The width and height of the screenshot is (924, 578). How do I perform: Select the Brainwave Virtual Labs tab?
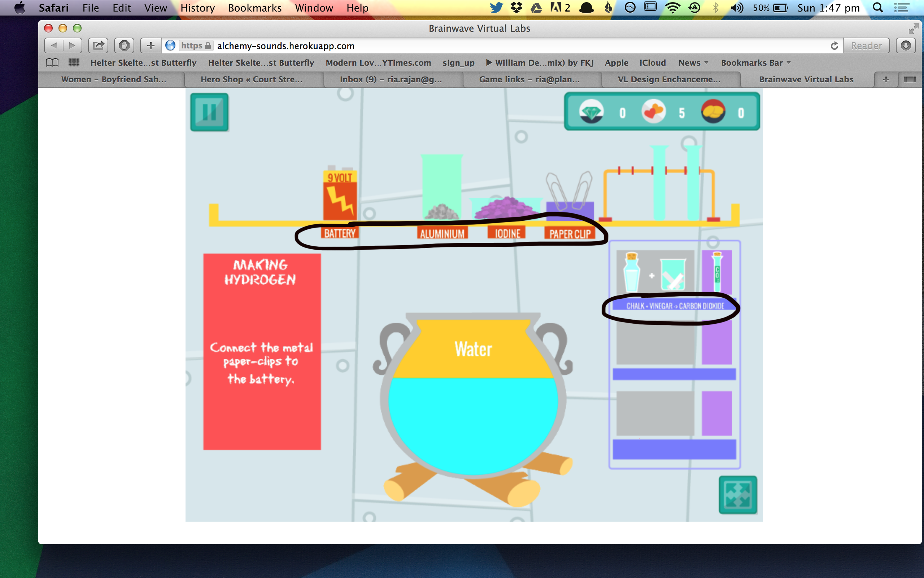coord(806,79)
